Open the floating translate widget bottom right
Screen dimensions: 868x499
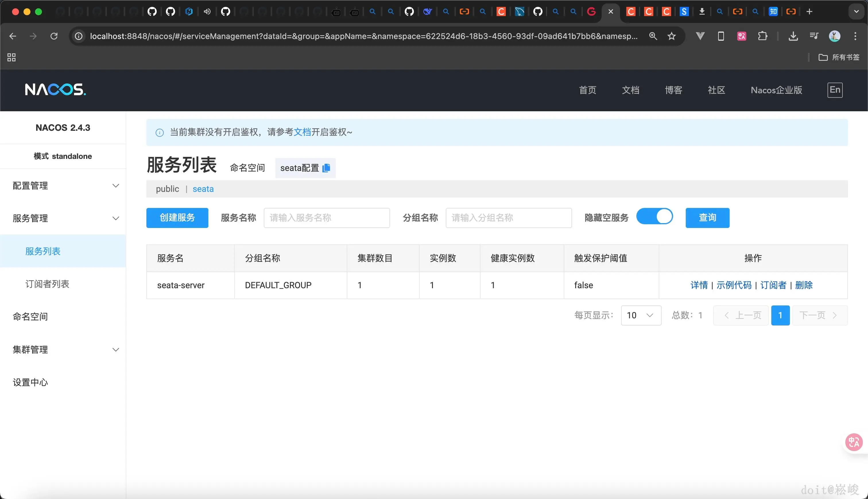854,442
